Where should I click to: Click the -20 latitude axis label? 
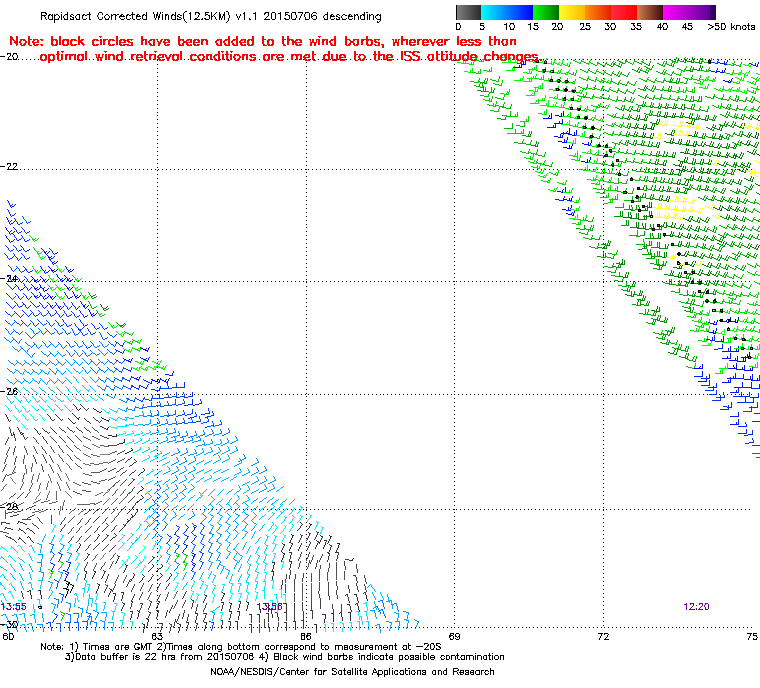click(x=10, y=57)
